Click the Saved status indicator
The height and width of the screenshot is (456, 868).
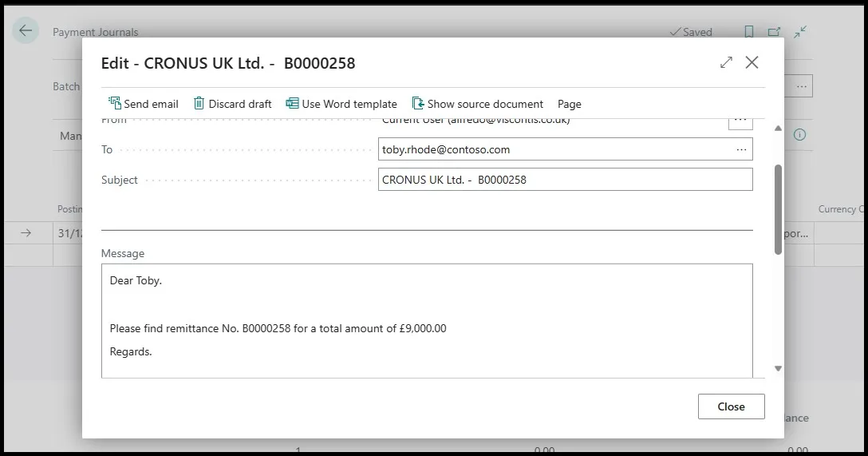(x=691, y=32)
